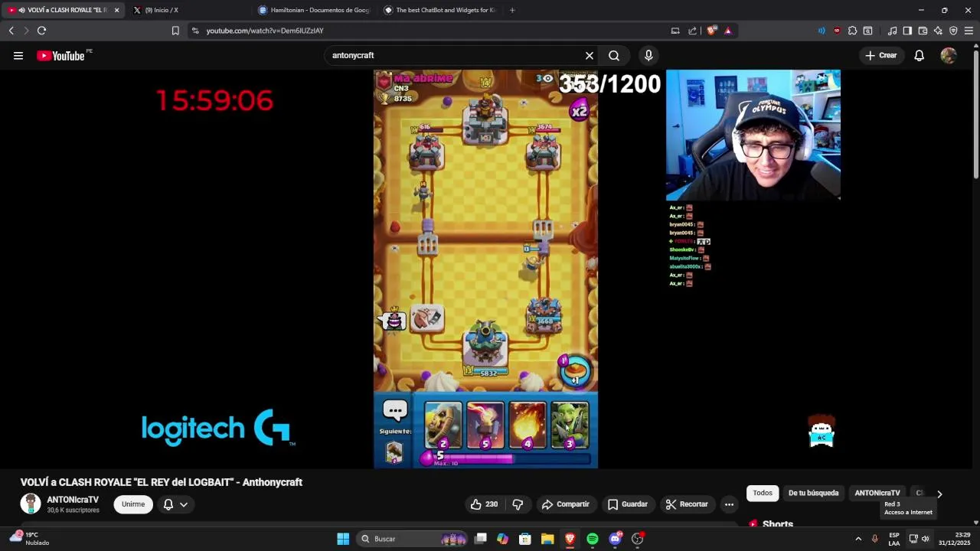Viewport: 980px width, 551px height.
Task: Open the browser main menu
Action: 969,31
